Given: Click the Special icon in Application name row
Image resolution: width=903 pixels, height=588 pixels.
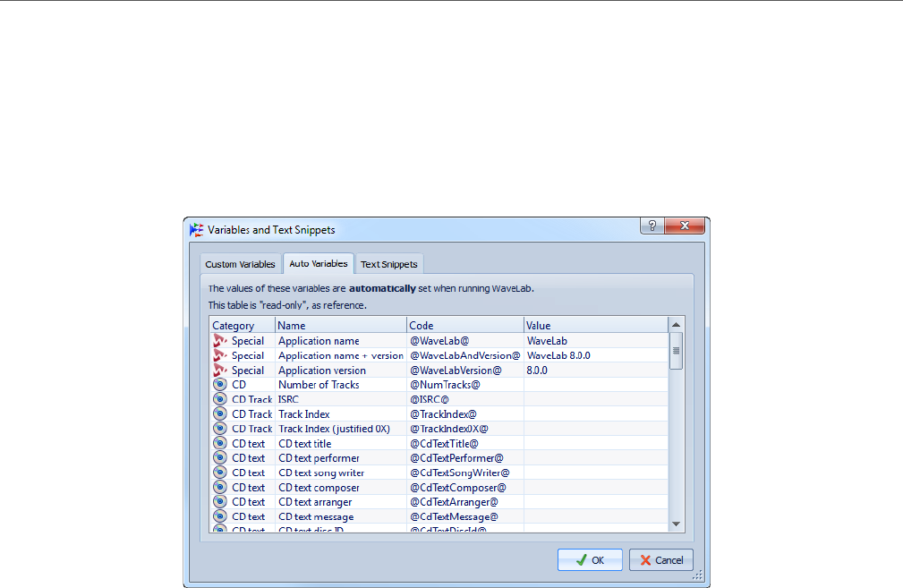Looking at the screenshot, I should [220, 341].
